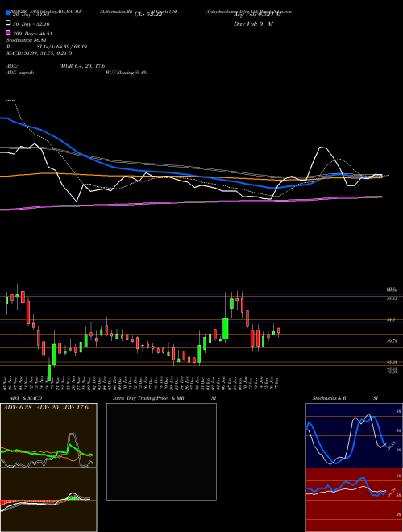Open the red RSI mini chart
The image size is (403, 532).
[x=354, y=500]
